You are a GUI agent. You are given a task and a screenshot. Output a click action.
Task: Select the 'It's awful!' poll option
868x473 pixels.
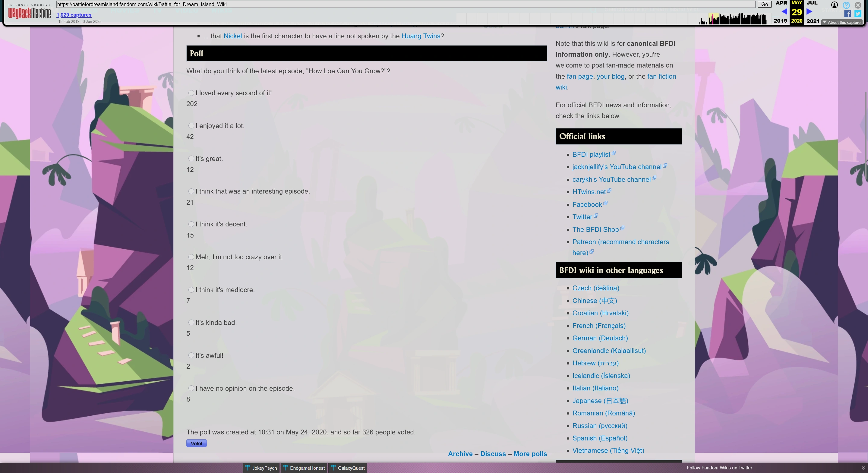coord(191,355)
